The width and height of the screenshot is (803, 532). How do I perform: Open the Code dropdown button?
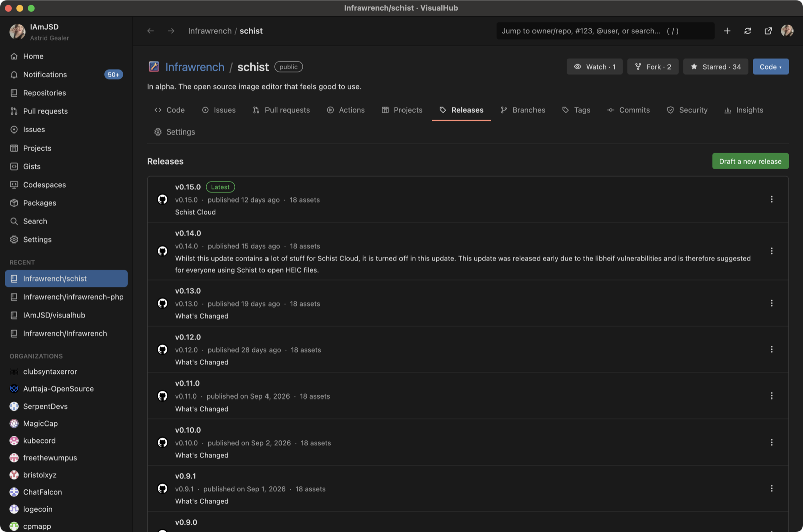point(771,67)
